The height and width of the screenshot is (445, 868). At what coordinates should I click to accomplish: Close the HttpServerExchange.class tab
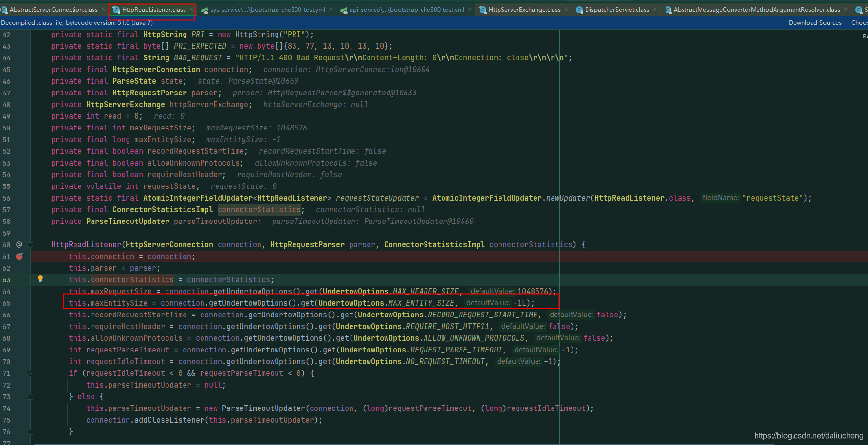point(566,10)
